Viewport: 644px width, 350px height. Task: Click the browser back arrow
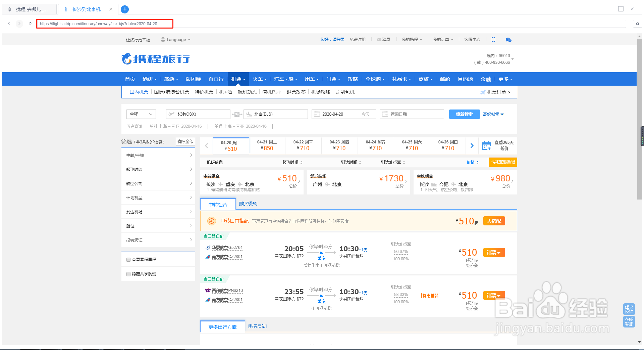point(9,24)
